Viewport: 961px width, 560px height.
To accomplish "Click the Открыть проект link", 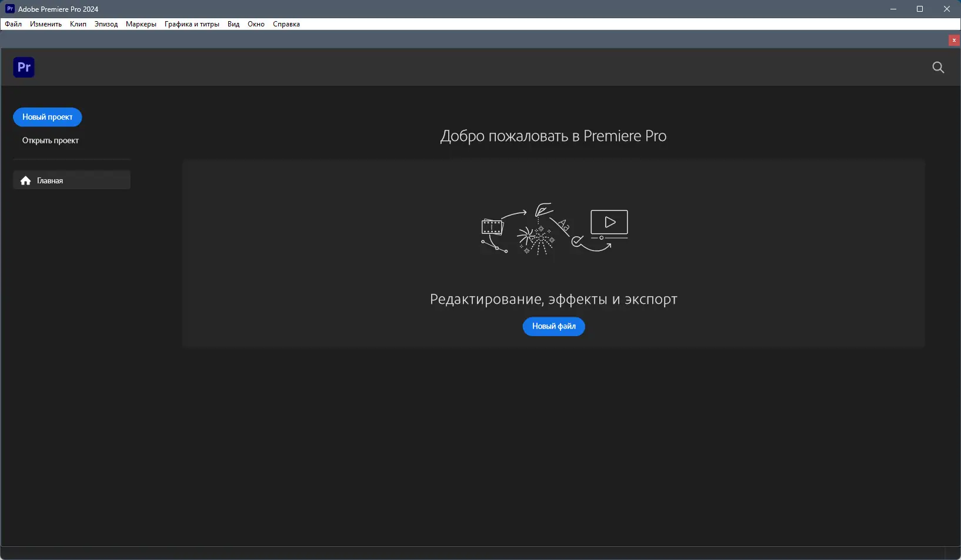I will [x=50, y=140].
